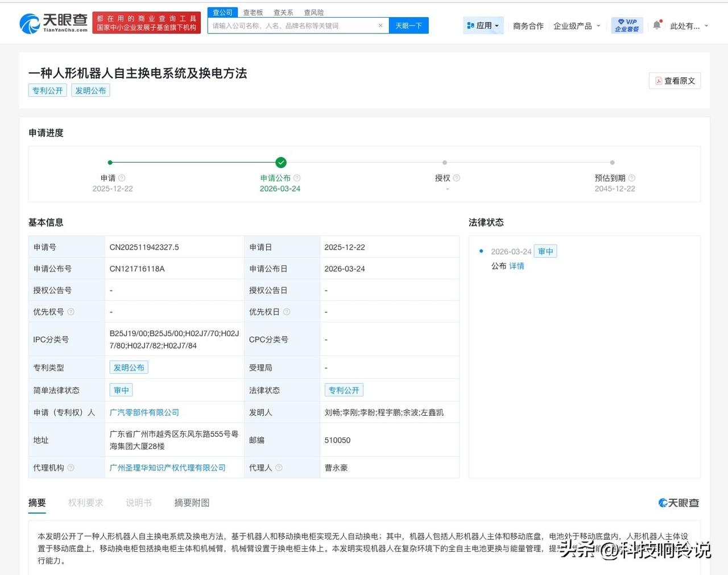Open the 企业级产品 dropdown
Viewport: 728px width, 575px height.
point(576,26)
